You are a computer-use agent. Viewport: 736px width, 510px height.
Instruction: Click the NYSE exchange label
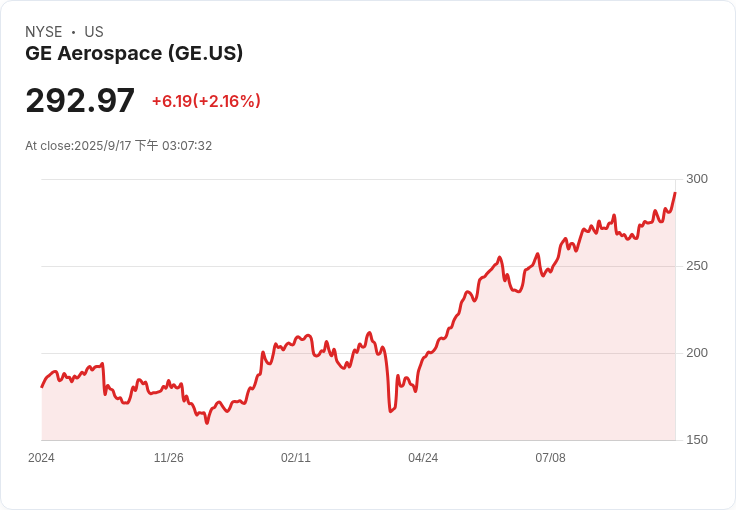coord(44,32)
